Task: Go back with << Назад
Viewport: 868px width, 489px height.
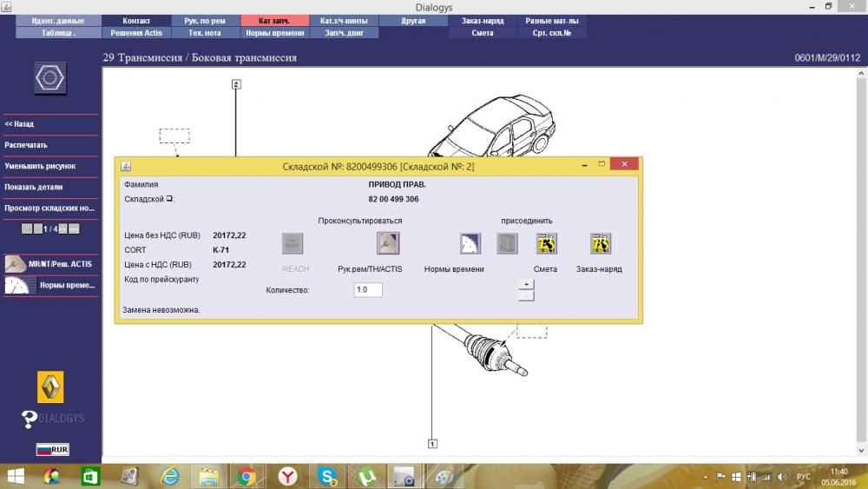Action: 50,124
